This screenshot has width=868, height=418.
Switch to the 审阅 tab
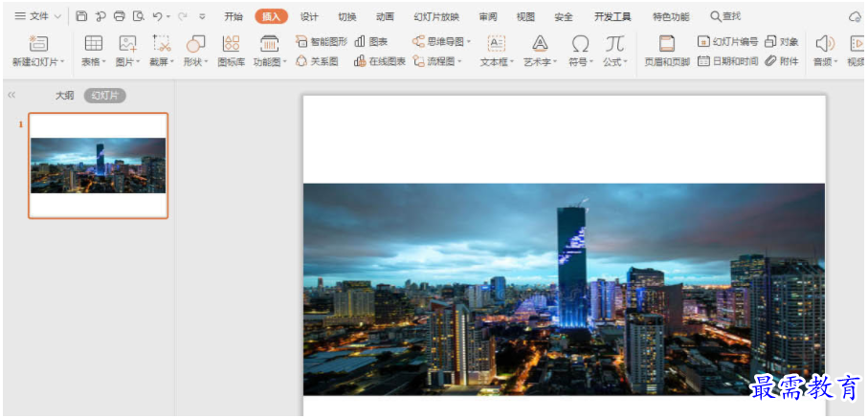[x=488, y=16]
